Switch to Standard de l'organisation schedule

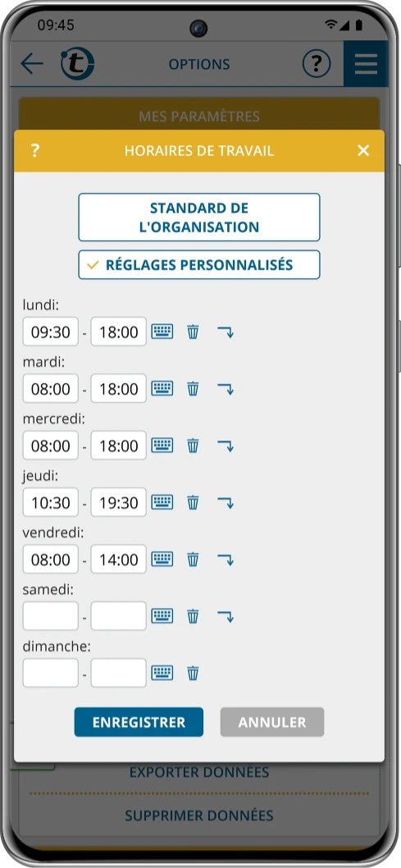[199, 217]
